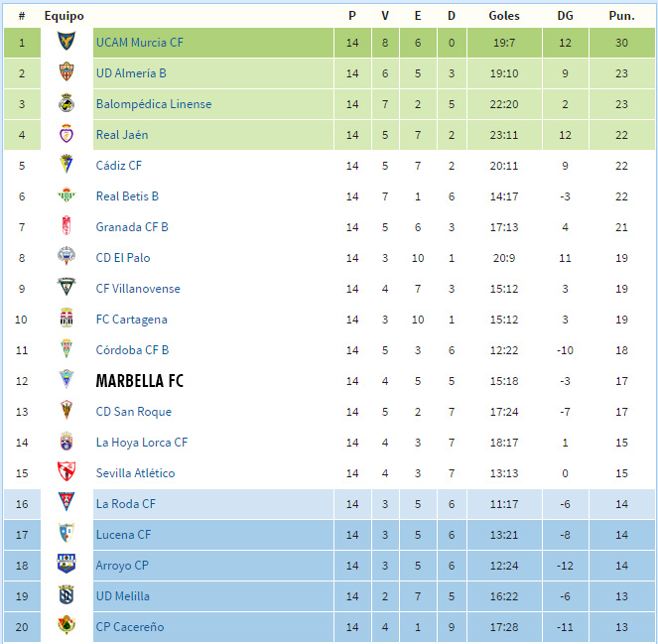The image size is (658, 644).
Task: Click the Equipo column header
Action: click(x=65, y=16)
